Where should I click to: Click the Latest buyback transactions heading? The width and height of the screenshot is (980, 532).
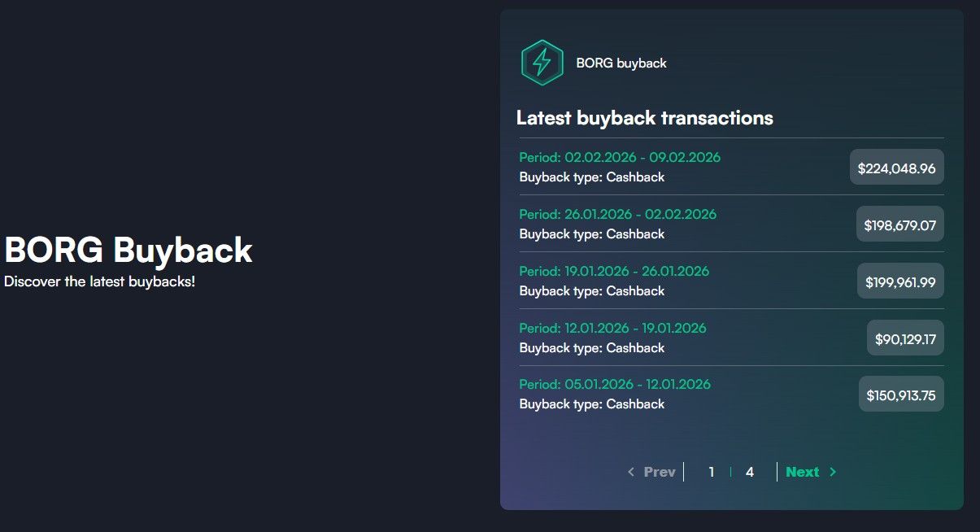click(x=644, y=118)
